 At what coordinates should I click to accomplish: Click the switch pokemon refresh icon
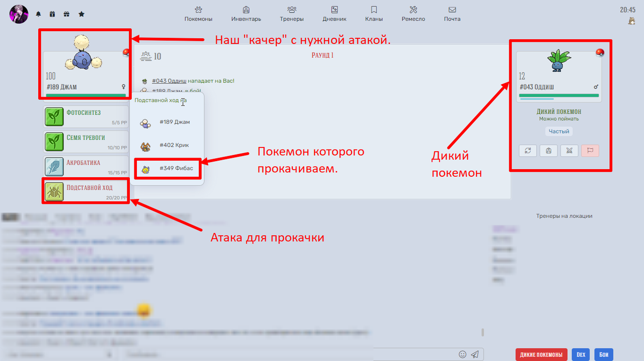click(x=527, y=151)
